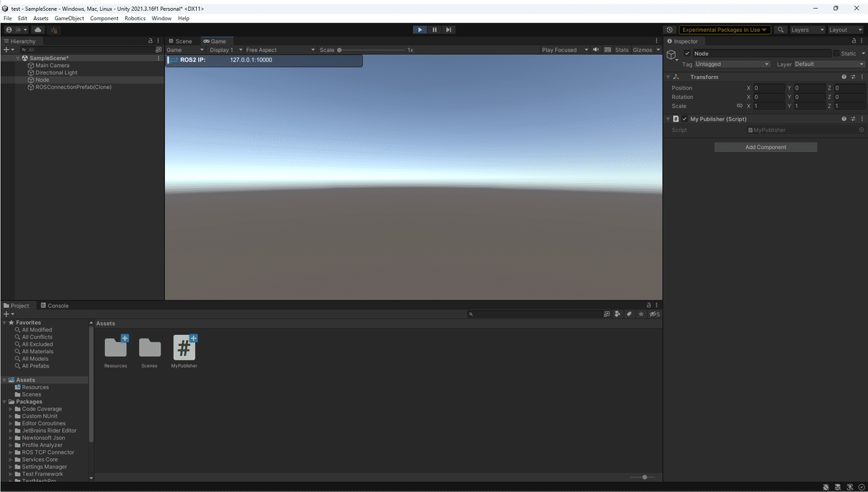The image size is (868, 492).
Task: Open the search window with the magnifier icon
Action: (x=780, y=30)
